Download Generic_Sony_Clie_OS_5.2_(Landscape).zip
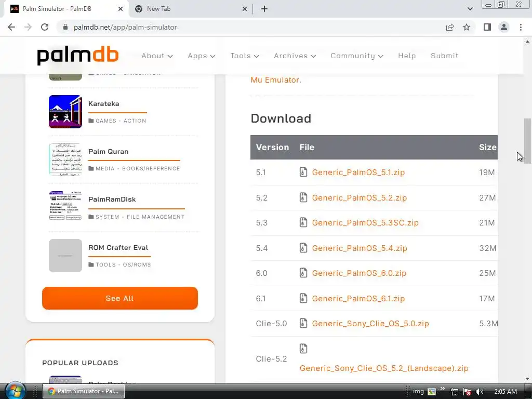The width and height of the screenshot is (532, 399). (x=384, y=368)
